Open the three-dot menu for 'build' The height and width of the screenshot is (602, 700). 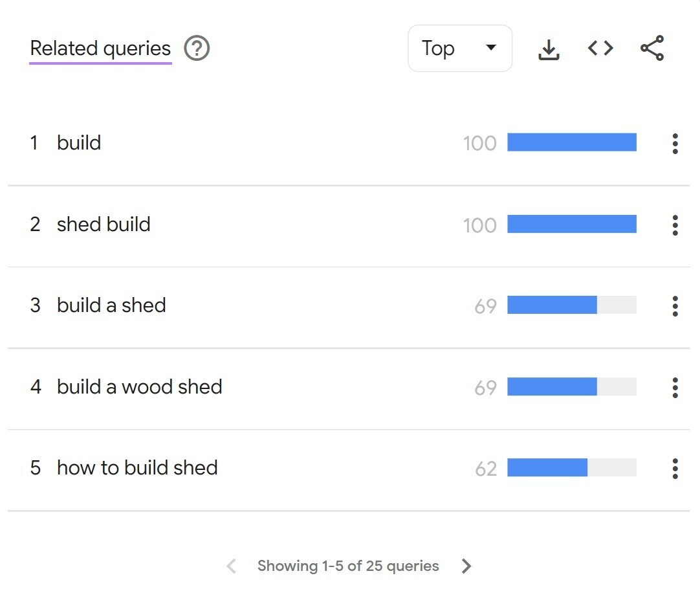pyautogui.click(x=675, y=143)
